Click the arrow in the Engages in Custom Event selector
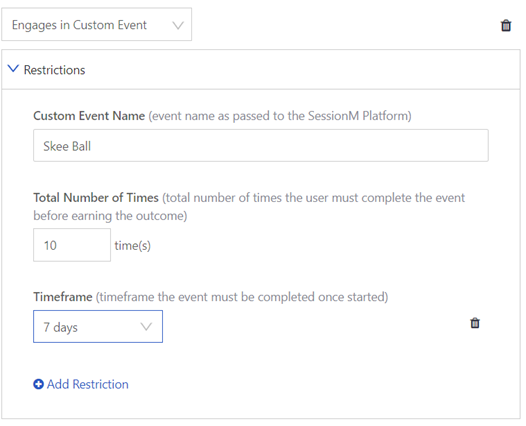This screenshot has height=426, width=526. 178,25
